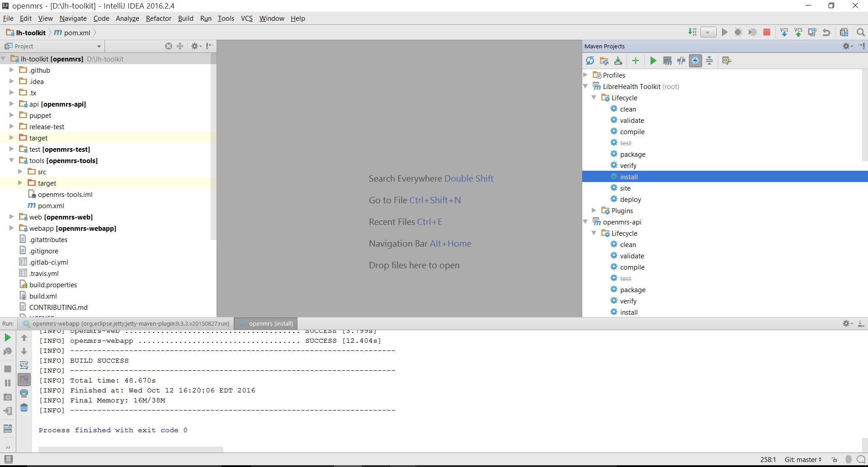This screenshot has height=467, width=868.
Task: Click Pause Output icon in Run panel
Action: [8, 383]
